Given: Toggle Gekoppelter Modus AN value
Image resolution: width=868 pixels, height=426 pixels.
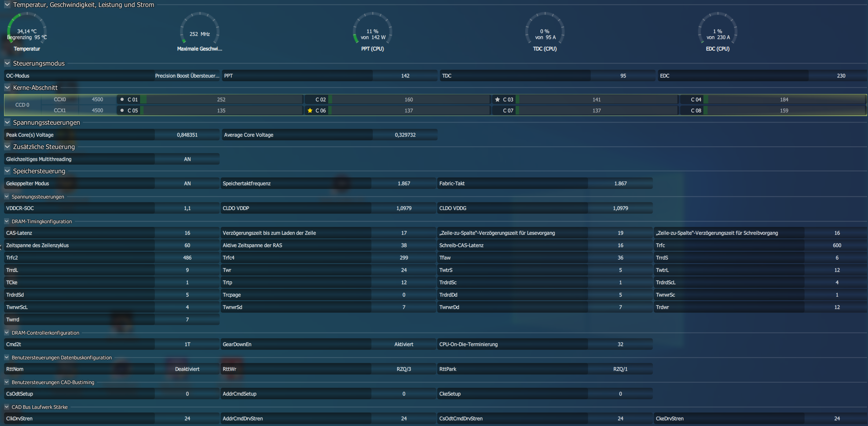Looking at the screenshot, I should [187, 183].
